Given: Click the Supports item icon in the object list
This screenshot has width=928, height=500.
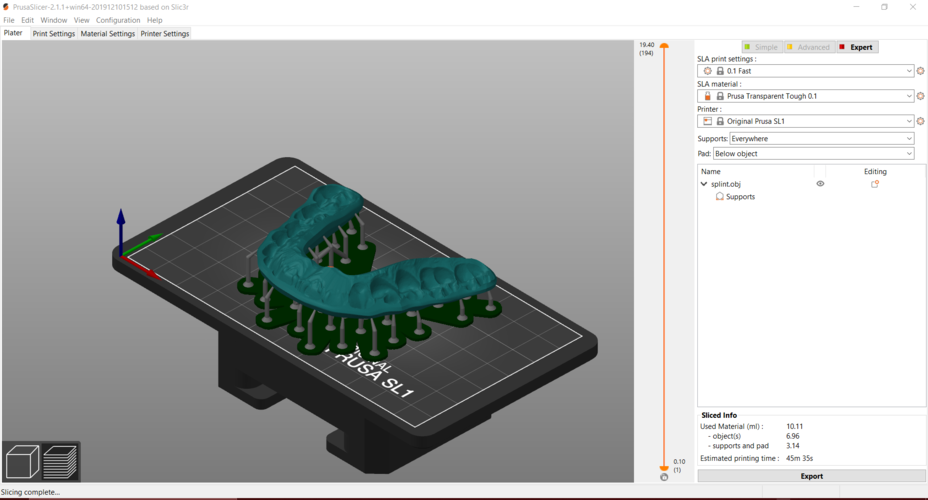Looking at the screenshot, I should click(x=720, y=196).
